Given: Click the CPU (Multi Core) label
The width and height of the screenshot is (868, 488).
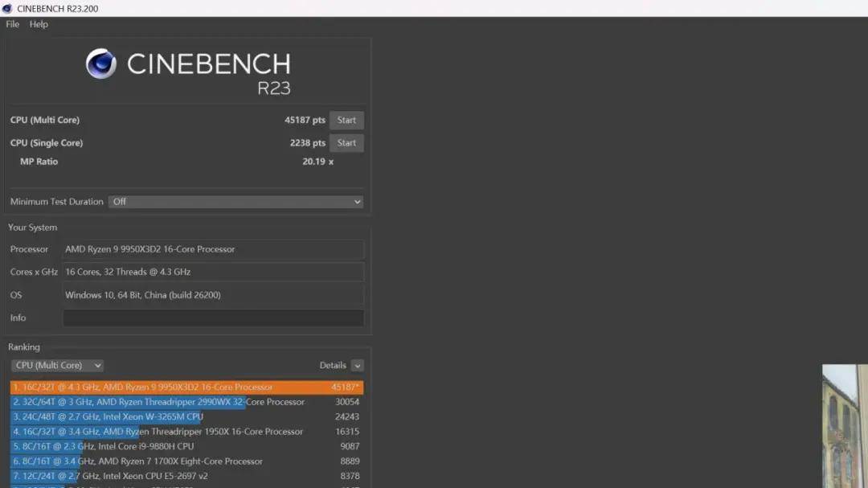Looking at the screenshot, I should [45, 121].
